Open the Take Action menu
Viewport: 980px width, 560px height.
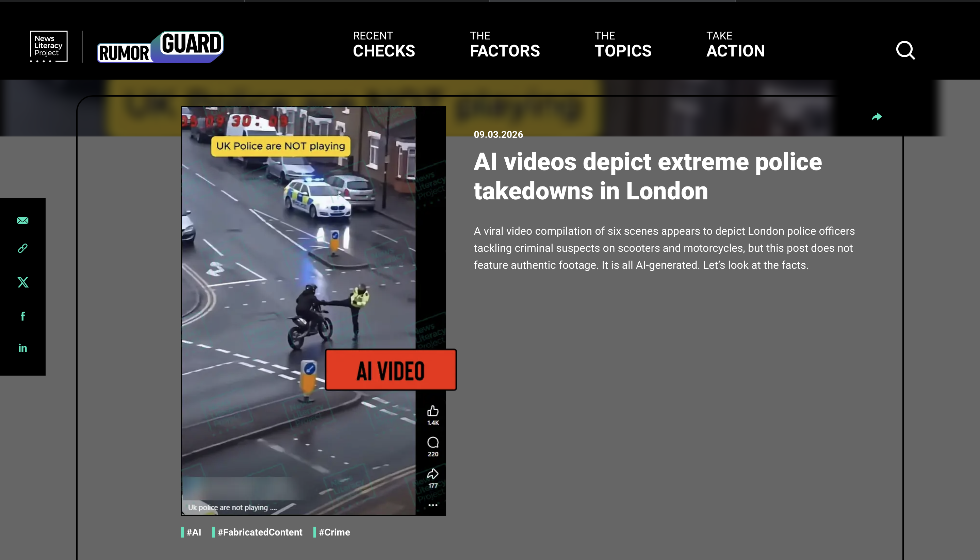(735, 44)
